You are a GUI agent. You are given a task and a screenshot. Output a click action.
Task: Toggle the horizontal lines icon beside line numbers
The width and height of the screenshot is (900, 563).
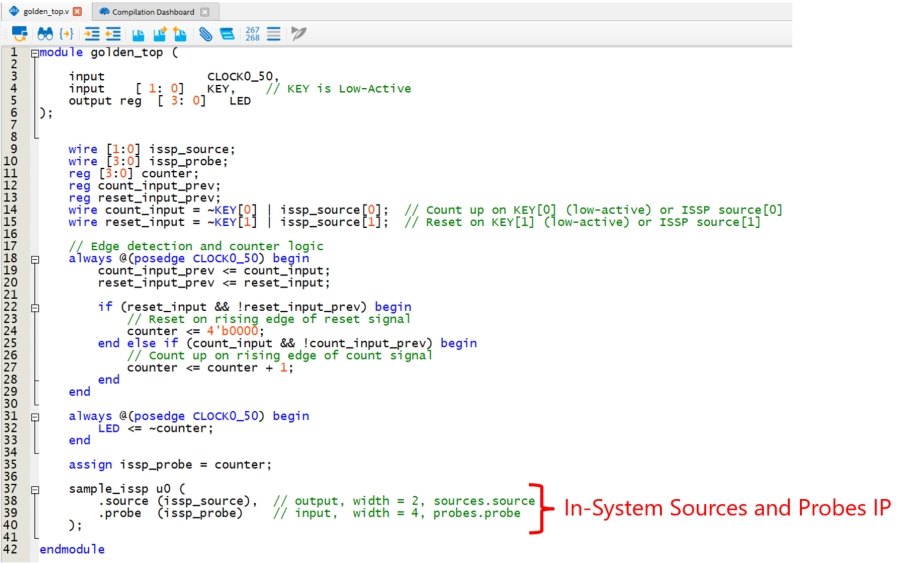click(x=273, y=33)
